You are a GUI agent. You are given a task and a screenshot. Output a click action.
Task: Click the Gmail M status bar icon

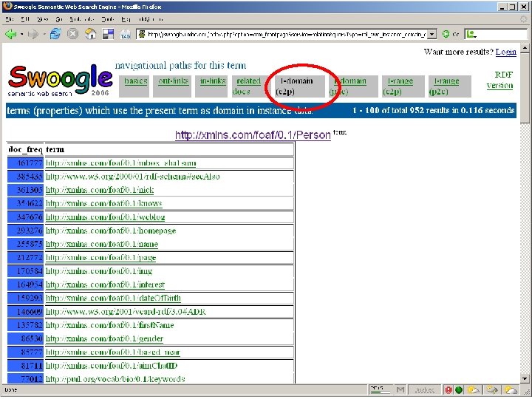pyautogui.click(x=400, y=391)
